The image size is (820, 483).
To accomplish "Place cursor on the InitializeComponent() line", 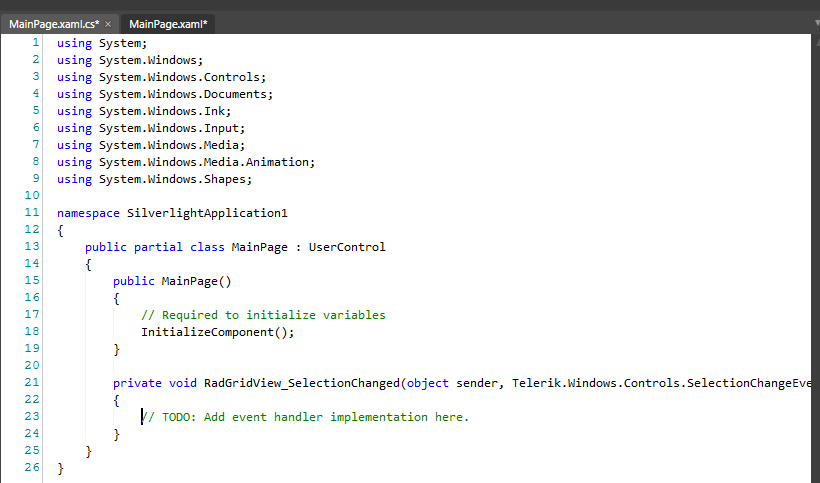I will tap(218, 332).
